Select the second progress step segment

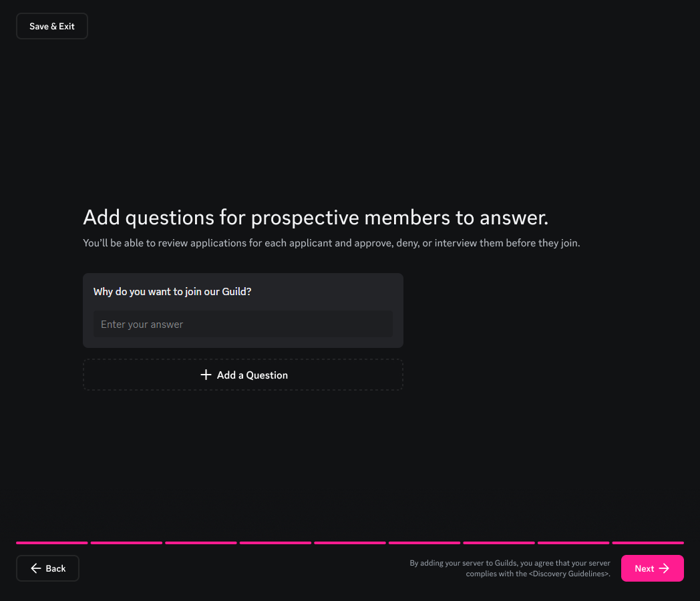click(x=126, y=543)
